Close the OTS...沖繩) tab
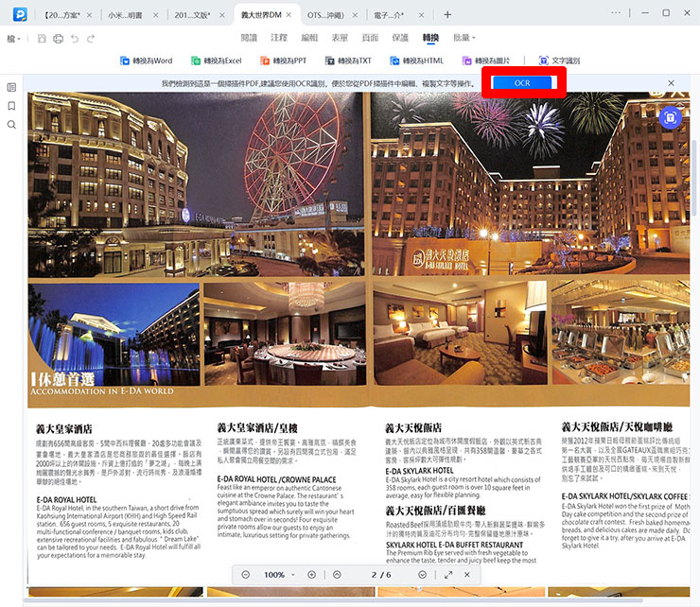 click(x=355, y=15)
